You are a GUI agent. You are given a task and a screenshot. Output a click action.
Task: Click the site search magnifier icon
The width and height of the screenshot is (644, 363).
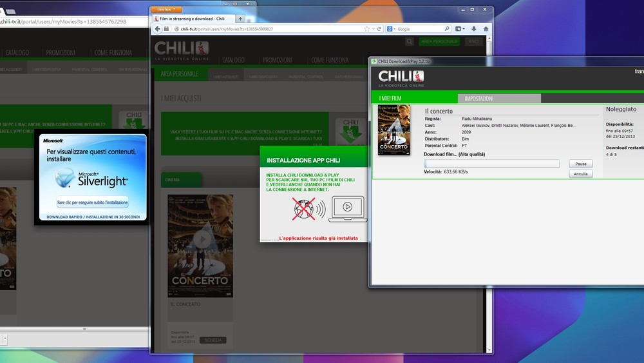pos(410,41)
